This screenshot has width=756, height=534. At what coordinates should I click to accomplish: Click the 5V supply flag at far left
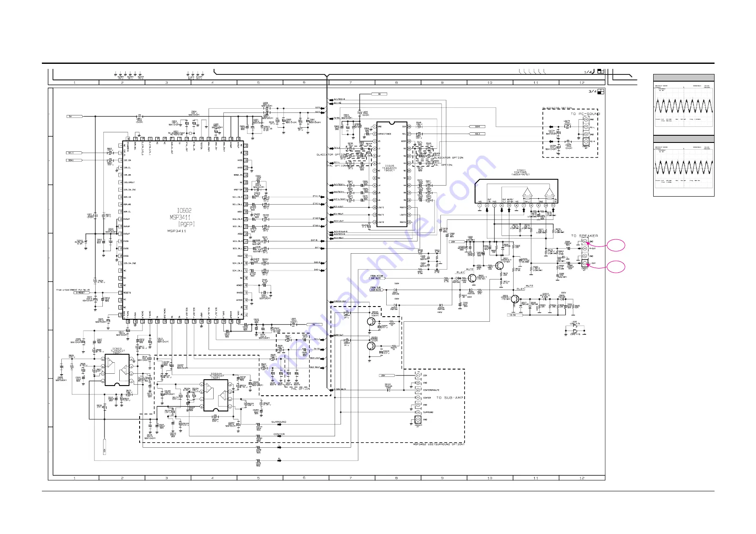click(x=75, y=116)
